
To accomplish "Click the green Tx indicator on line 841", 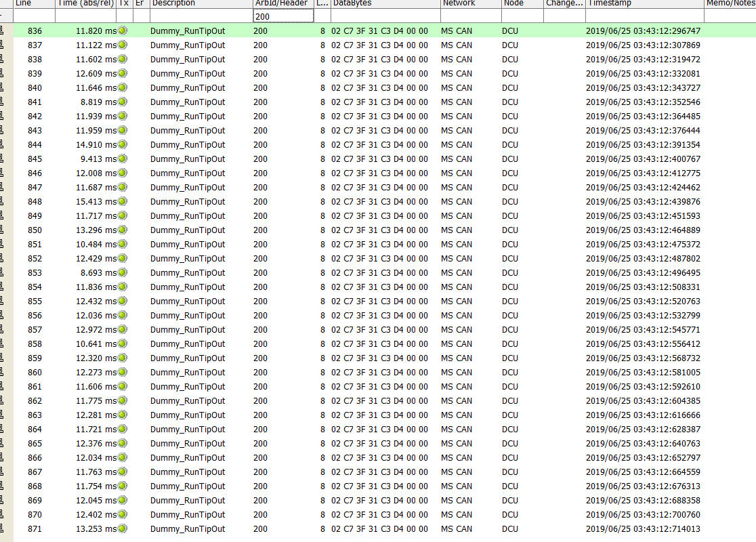I will tap(123, 102).
